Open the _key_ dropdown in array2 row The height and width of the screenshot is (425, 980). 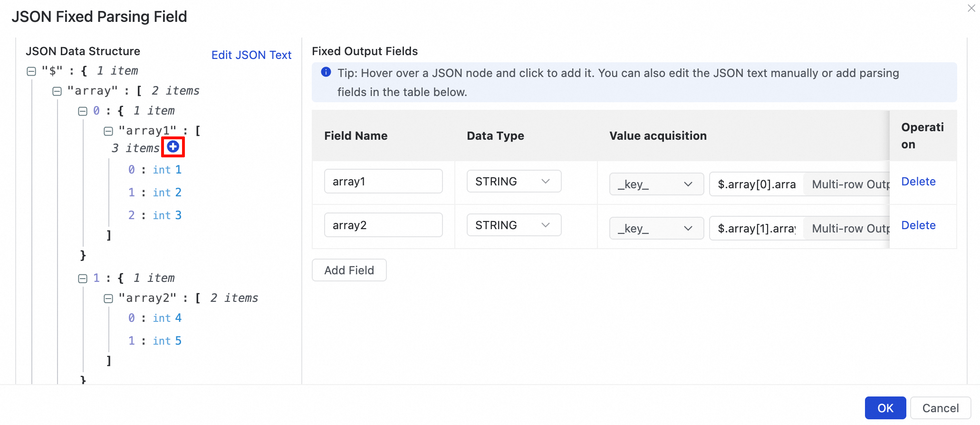(656, 229)
